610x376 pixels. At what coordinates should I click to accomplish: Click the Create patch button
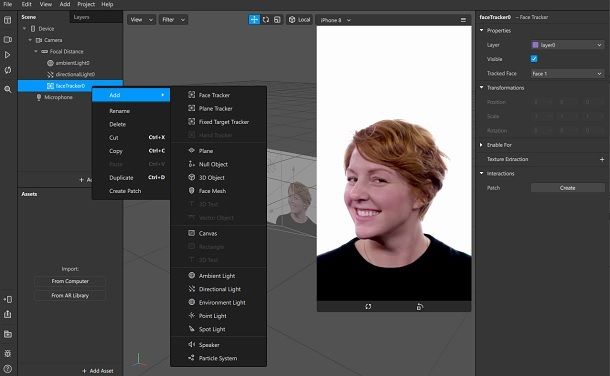tap(567, 188)
